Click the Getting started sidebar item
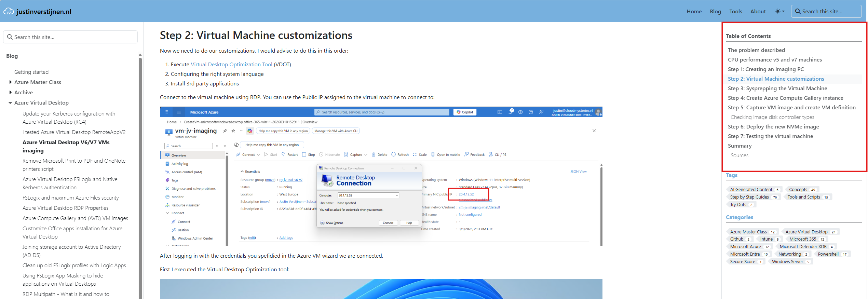 [x=31, y=72]
